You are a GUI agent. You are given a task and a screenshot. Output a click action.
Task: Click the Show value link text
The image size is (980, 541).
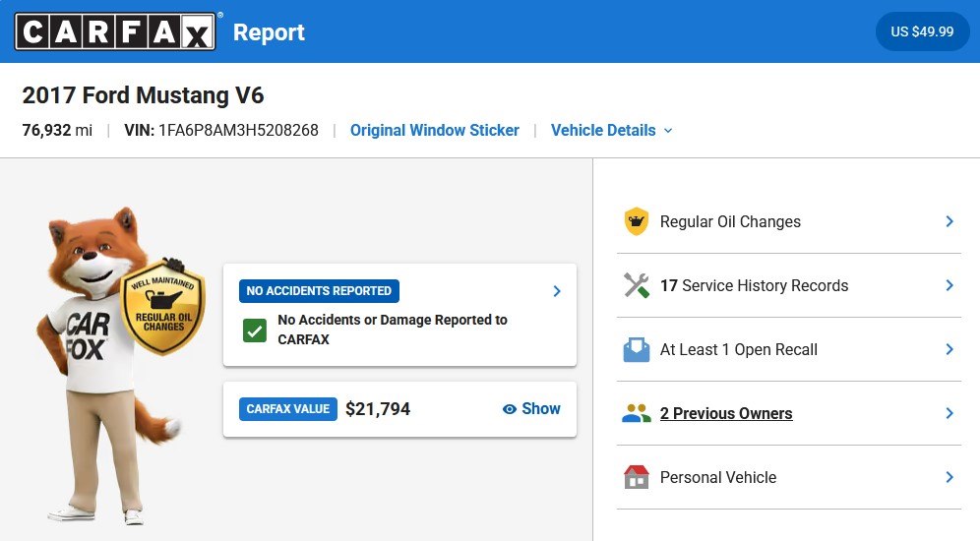(541, 408)
